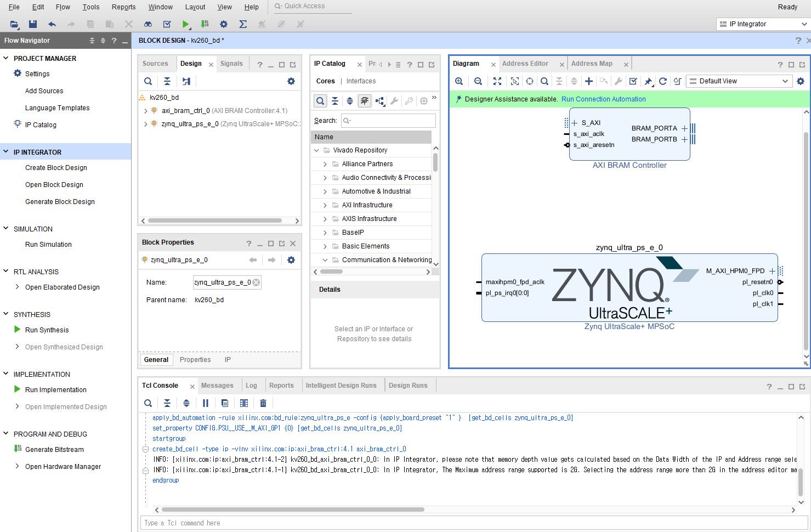
Task: Click the green Run flow arrow in toolbar
Action: click(186, 24)
